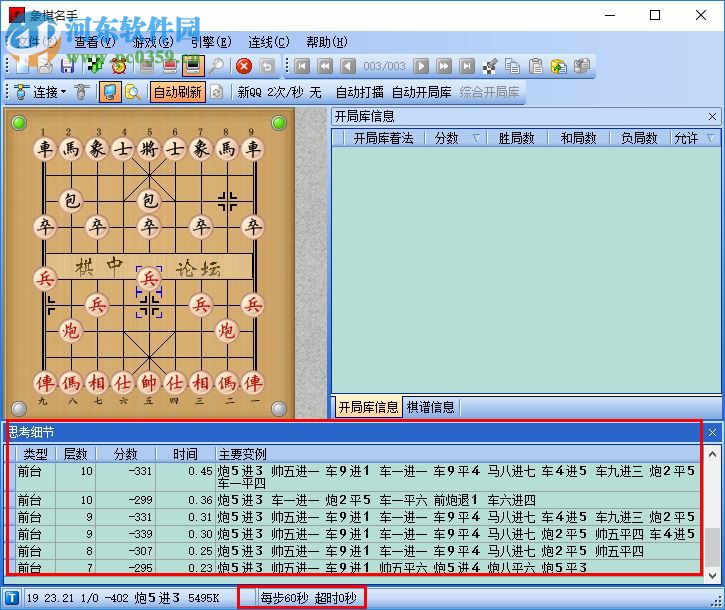Expand the 连接 dropdown arrow
725x610 pixels.
pyautogui.click(x=64, y=92)
